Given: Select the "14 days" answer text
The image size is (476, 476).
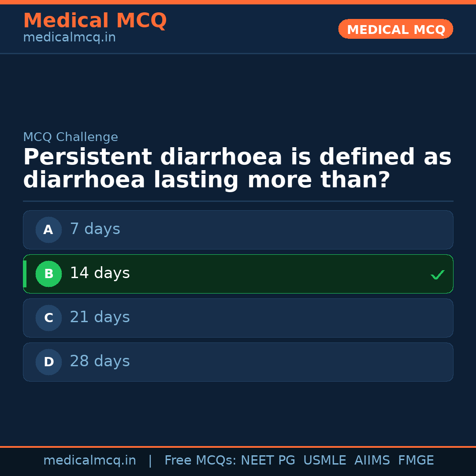Looking at the screenshot, I should [100, 273].
